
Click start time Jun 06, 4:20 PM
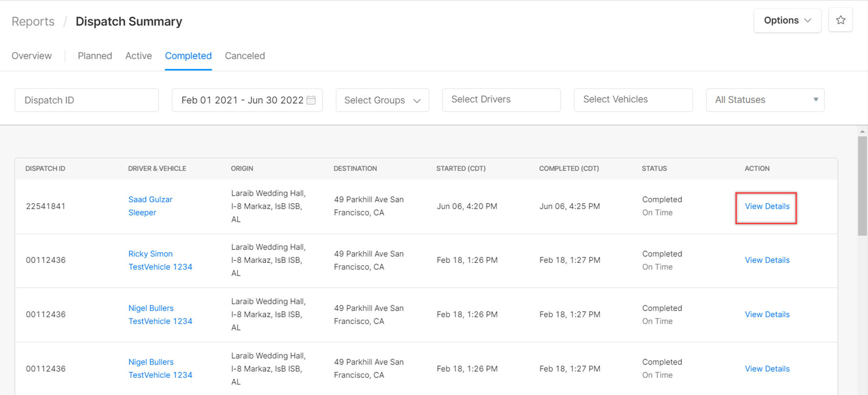[467, 207]
